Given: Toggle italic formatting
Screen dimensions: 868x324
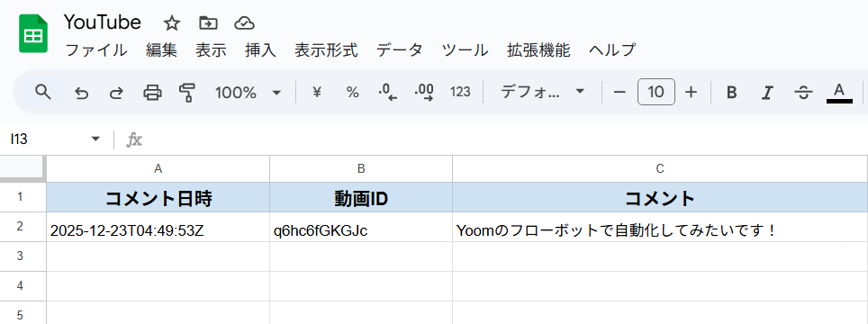Looking at the screenshot, I should coord(766,93).
